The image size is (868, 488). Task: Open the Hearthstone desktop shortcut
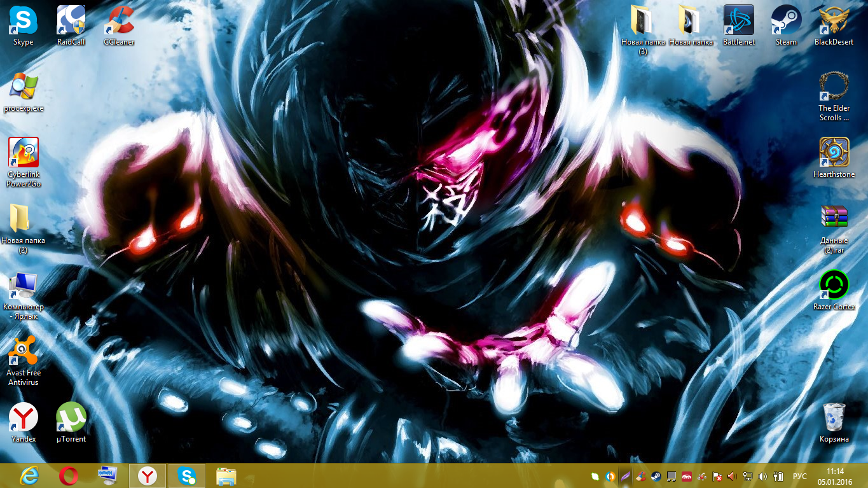(x=834, y=158)
